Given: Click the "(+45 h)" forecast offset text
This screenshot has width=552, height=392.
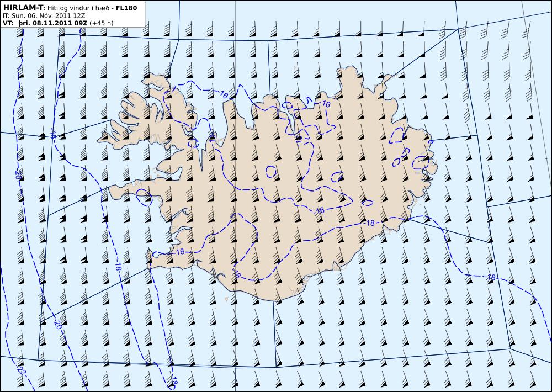Looking at the screenshot, I should pos(102,23).
